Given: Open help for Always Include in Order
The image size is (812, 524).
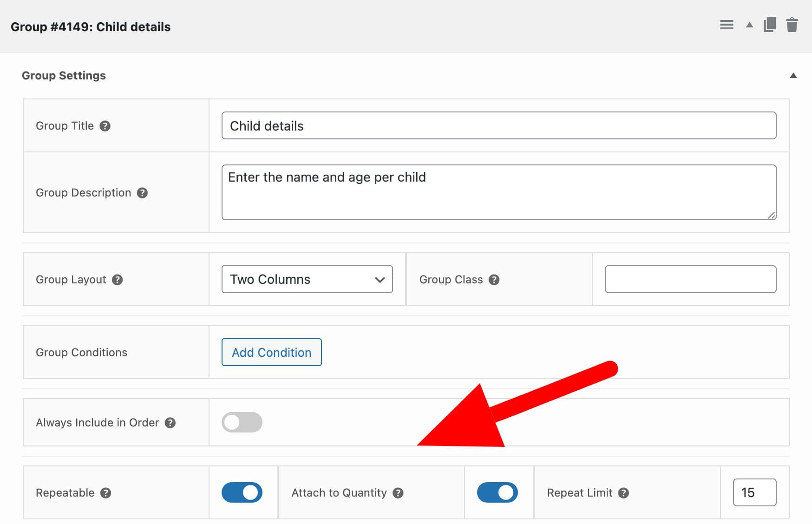Looking at the screenshot, I should 170,423.
